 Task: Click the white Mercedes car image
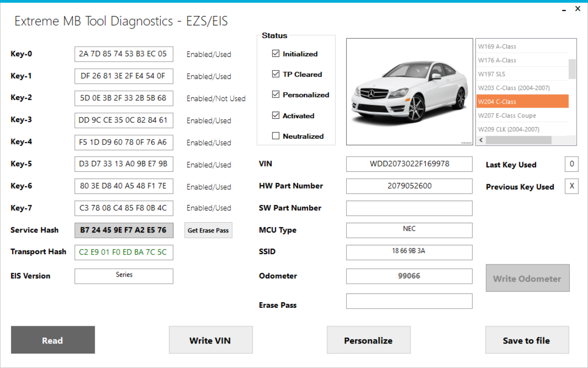click(x=409, y=92)
